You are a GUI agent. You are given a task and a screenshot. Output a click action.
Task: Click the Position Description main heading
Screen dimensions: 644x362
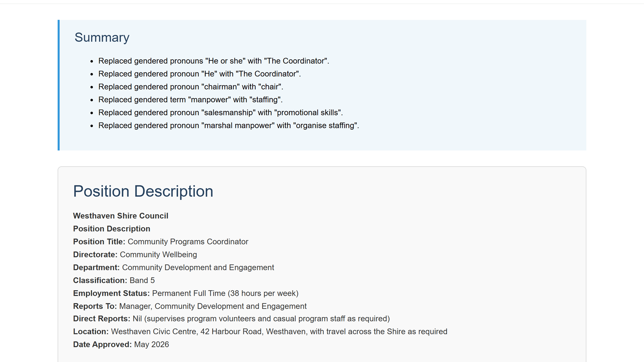point(143,191)
